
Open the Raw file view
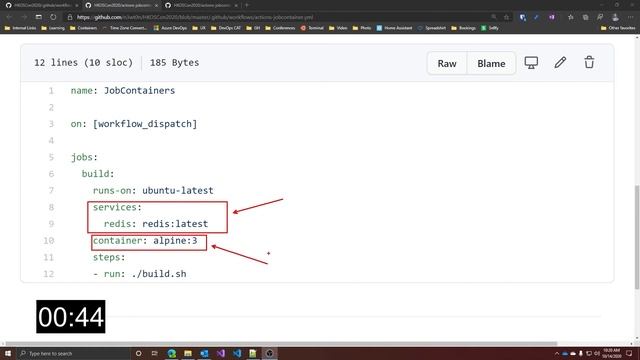click(x=447, y=63)
